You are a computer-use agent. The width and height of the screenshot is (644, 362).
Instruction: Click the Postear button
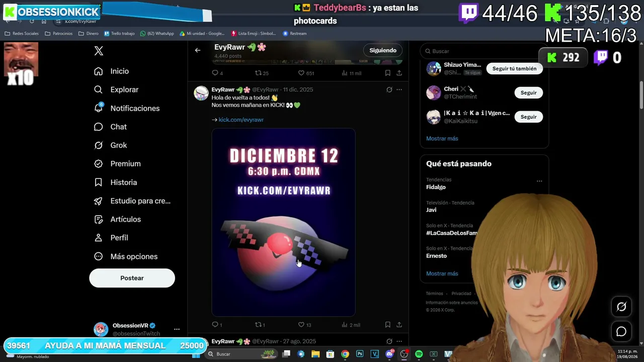click(132, 278)
